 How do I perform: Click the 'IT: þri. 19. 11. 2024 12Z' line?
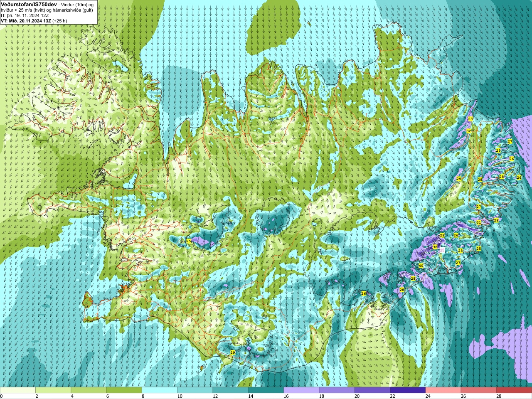pos(25,15)
